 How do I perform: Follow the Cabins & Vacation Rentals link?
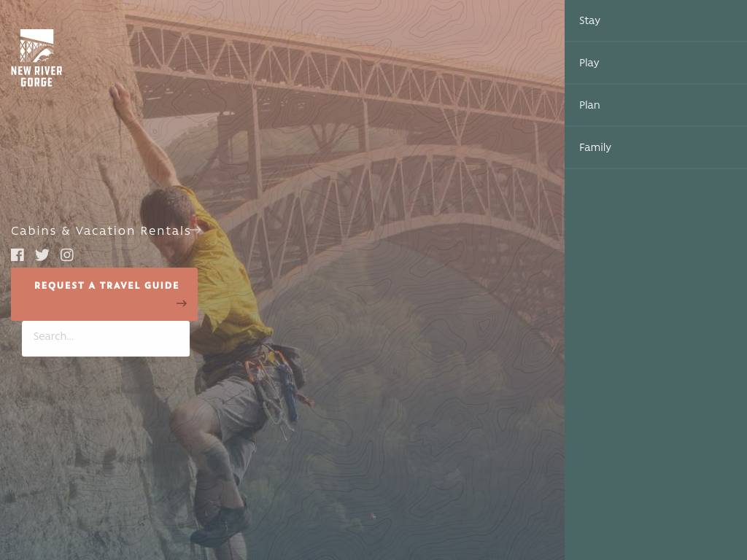tap(101, 230)
